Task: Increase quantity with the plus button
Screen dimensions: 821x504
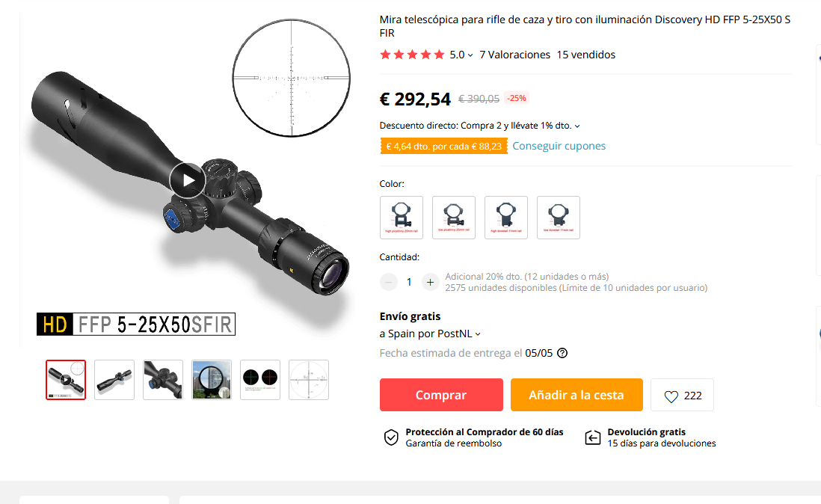Action: (x=430, y=282)
